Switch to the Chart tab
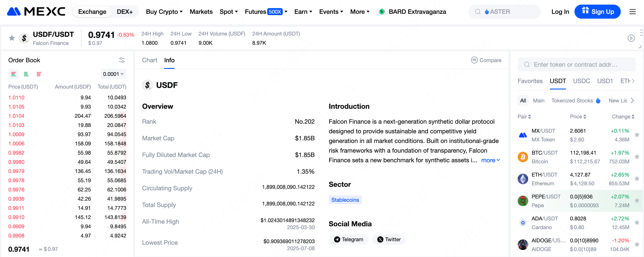 click(150, 60)
